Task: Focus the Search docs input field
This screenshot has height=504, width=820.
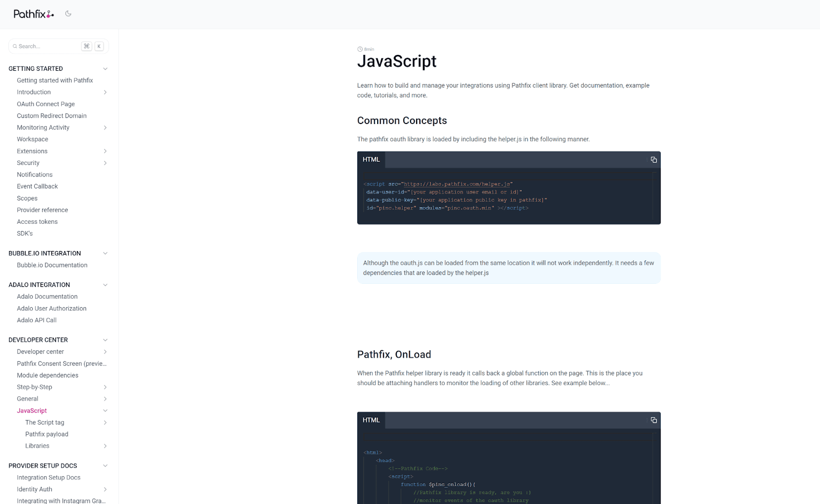Action: tap(49, 47)
